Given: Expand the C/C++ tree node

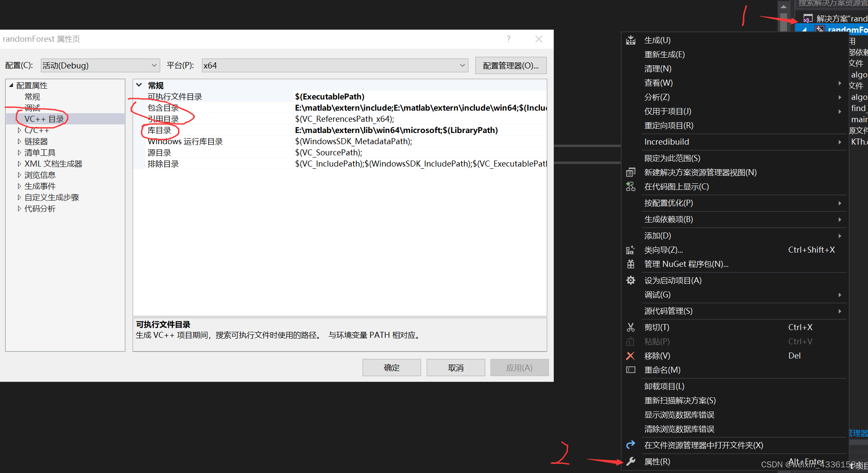Looking at the screenshot, I should tap(19, 130).
